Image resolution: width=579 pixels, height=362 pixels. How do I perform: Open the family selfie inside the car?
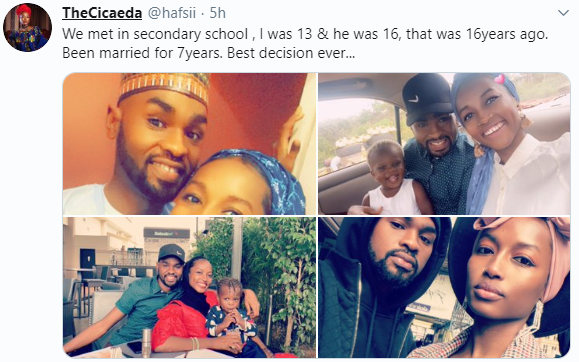pyautogui.click(x=444, y=144)
